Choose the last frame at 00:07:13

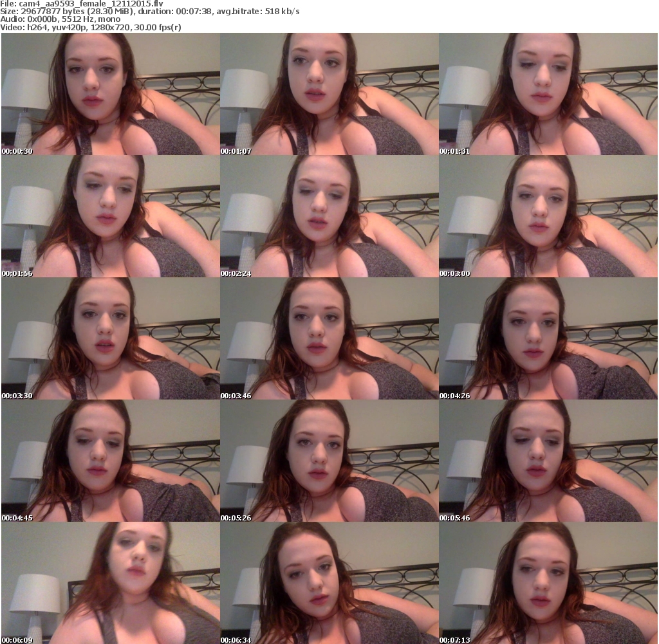point(548,583)
